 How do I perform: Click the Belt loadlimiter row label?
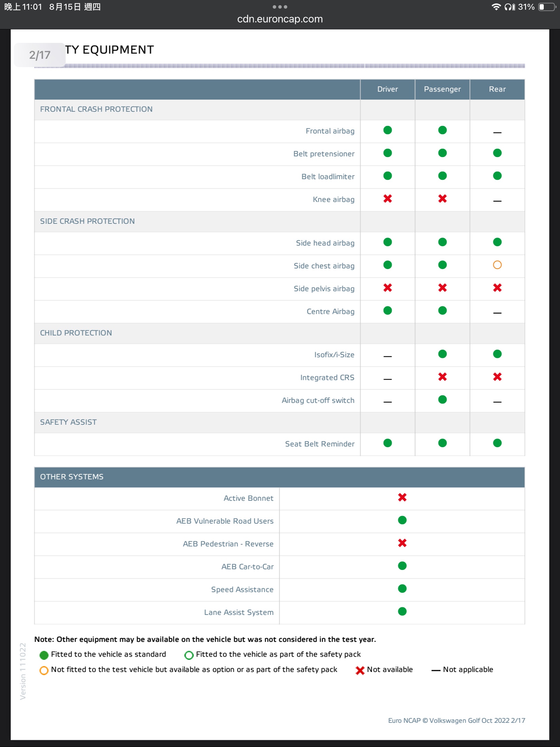[x=328, y=177]
